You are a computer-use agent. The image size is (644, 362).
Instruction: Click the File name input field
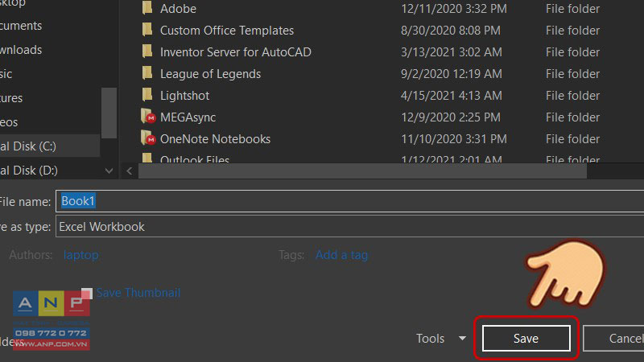[349, 201]
